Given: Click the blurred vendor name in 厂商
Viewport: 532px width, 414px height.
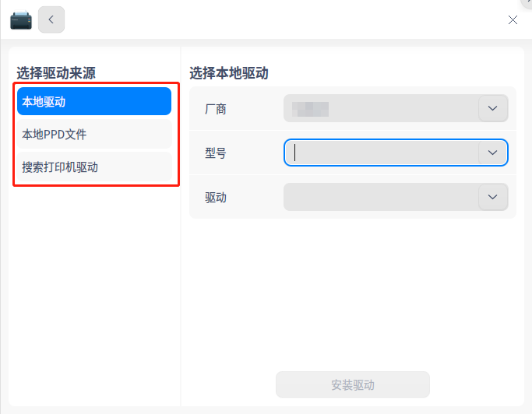Looking at the screenshot, I should click(310, 108).
